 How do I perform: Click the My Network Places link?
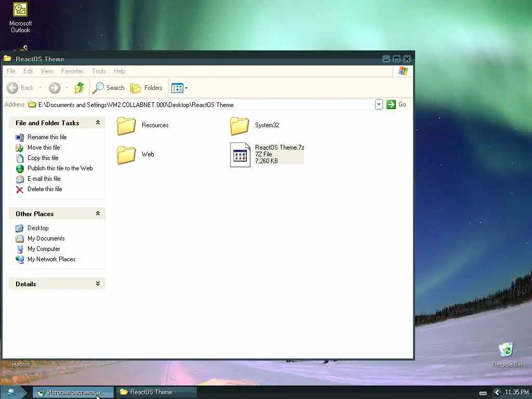click(51, 259)
